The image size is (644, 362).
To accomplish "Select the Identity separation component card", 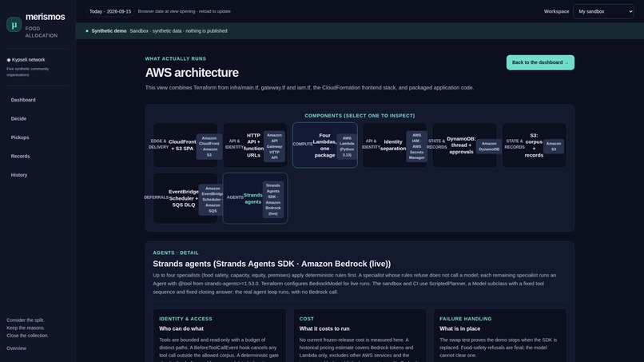I will pyautogui.click(x=395, y=145).
